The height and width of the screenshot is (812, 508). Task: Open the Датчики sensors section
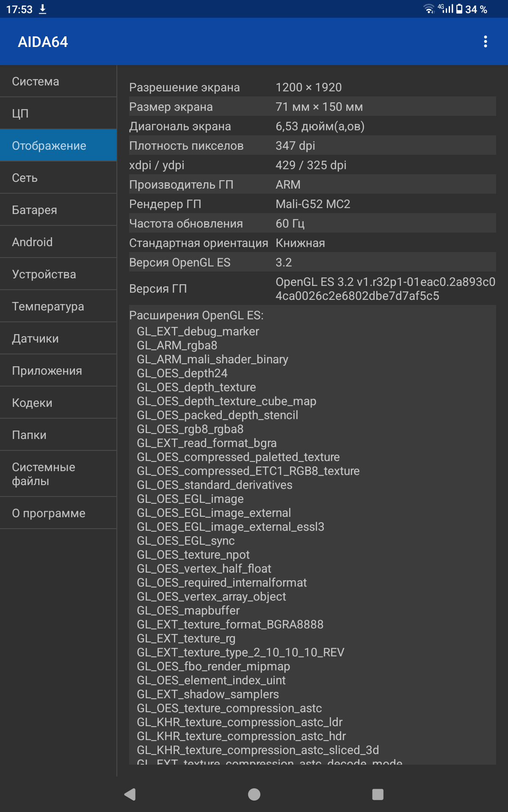coord(58,338)
